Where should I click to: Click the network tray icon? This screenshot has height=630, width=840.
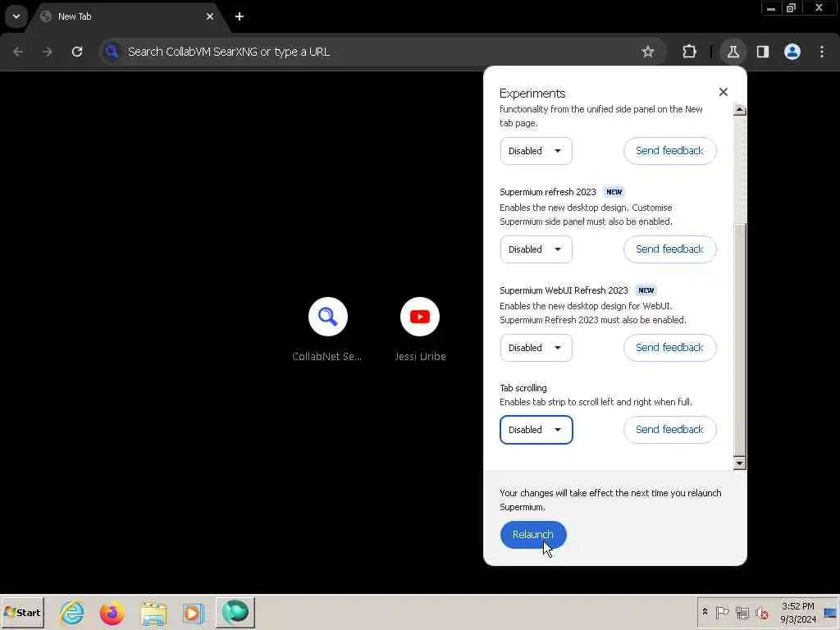tap(742, 612)
